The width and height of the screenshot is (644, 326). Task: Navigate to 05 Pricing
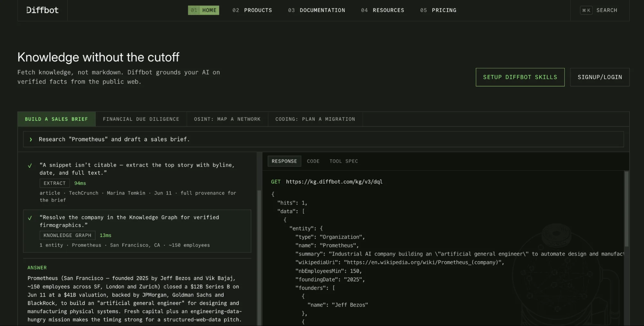[438, 10]
